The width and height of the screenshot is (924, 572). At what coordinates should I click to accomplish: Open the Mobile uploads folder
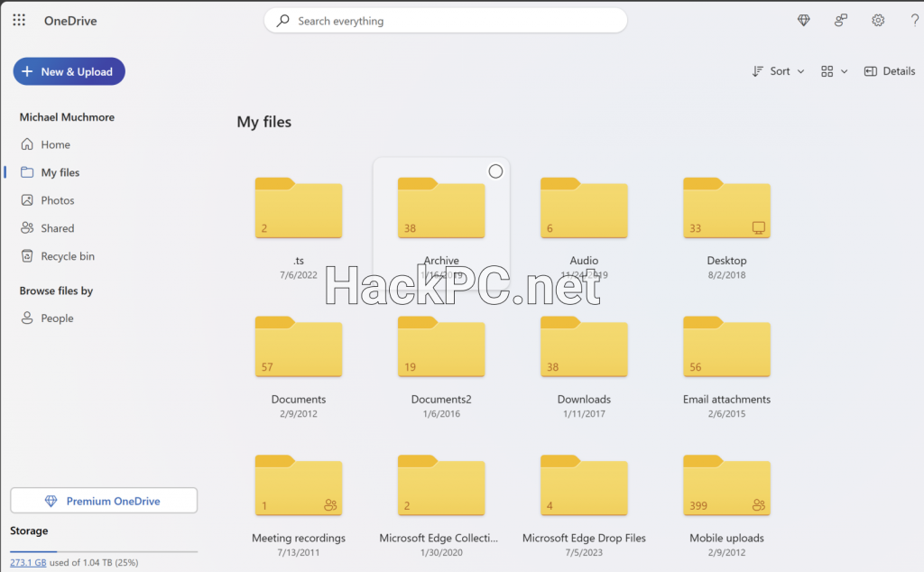click(x=726, y=486)
